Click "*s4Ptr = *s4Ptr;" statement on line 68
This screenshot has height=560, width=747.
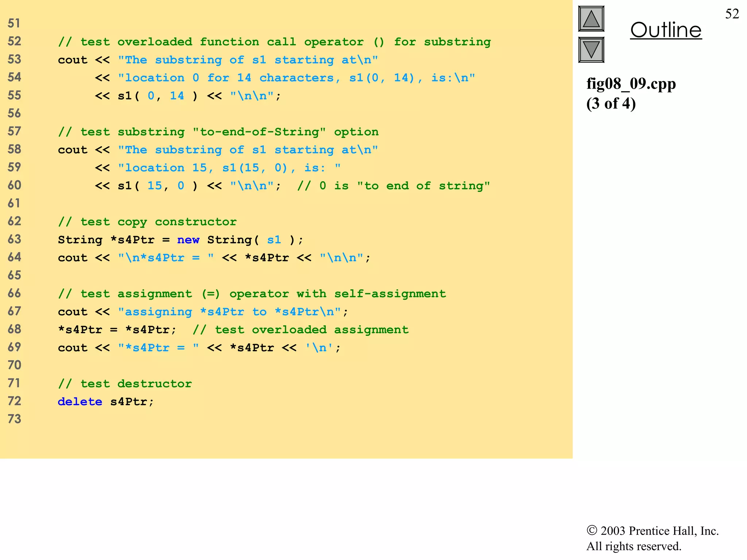[117, 330]
